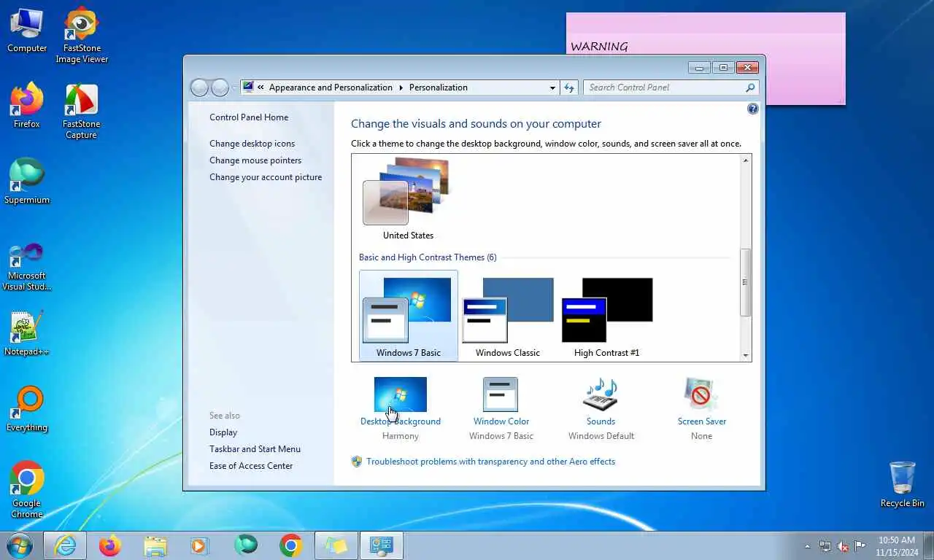Show hidden tray icons arrow
The height and width of the screenshot is (560, 934).
[x=807, y=546]
